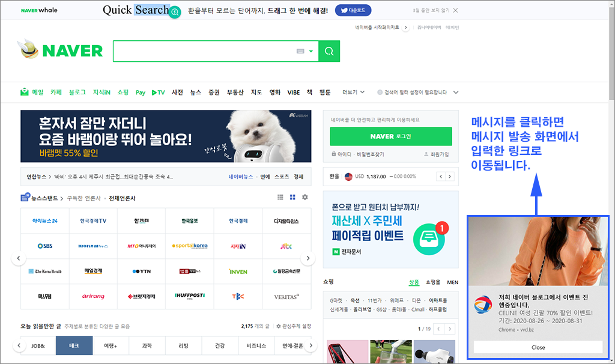Click the 회원가입 sign-up link
The height and width of the screenshot is (364, 615).
coord(436,154)
